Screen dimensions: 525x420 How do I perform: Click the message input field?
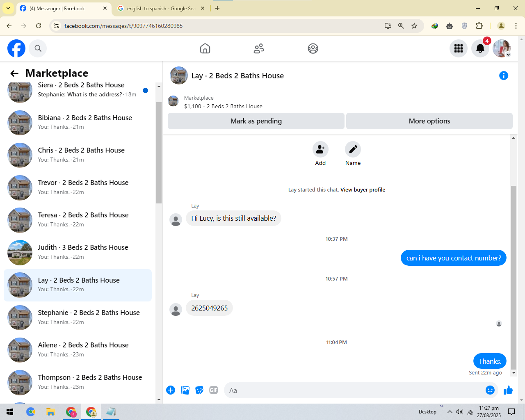coord(355,390)
